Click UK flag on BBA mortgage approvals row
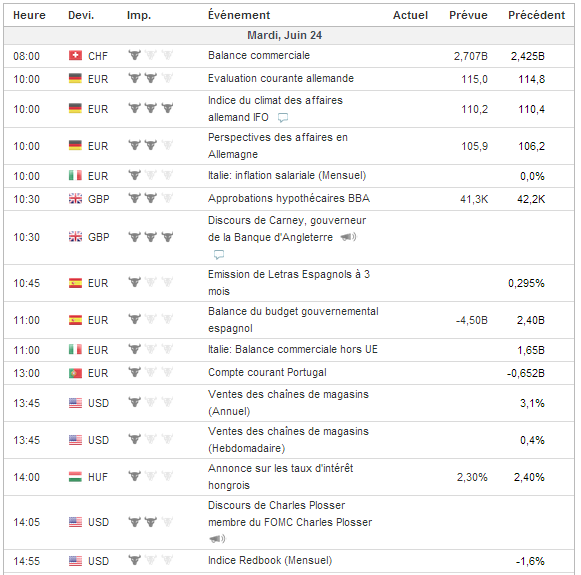The width and height of the screenshot is (581, 575). coord(76,199)
